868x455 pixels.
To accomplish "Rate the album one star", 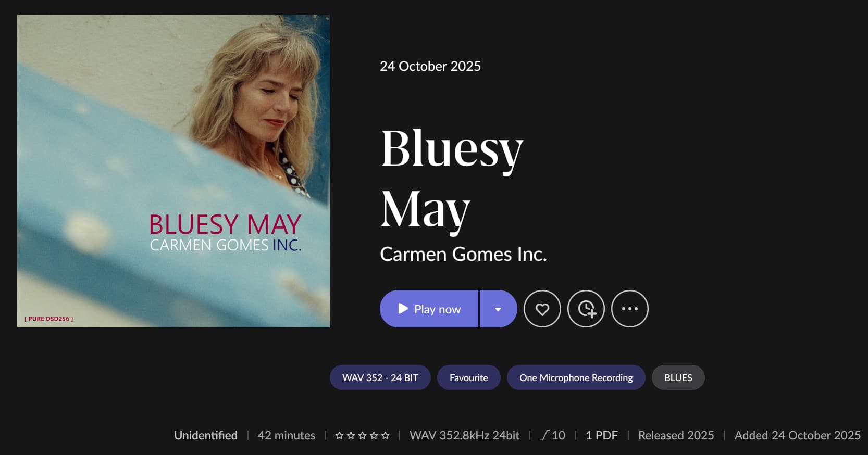I will [x=339, y=435].
